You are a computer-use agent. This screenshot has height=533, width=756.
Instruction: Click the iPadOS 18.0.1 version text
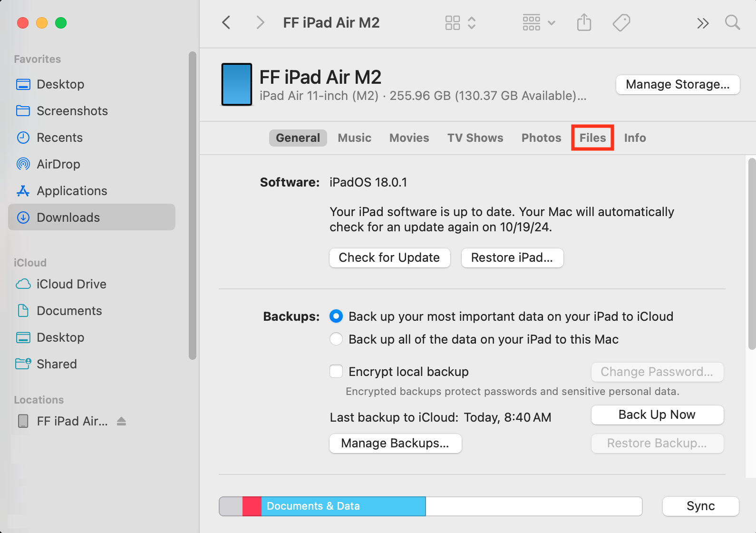click(368, 183)
